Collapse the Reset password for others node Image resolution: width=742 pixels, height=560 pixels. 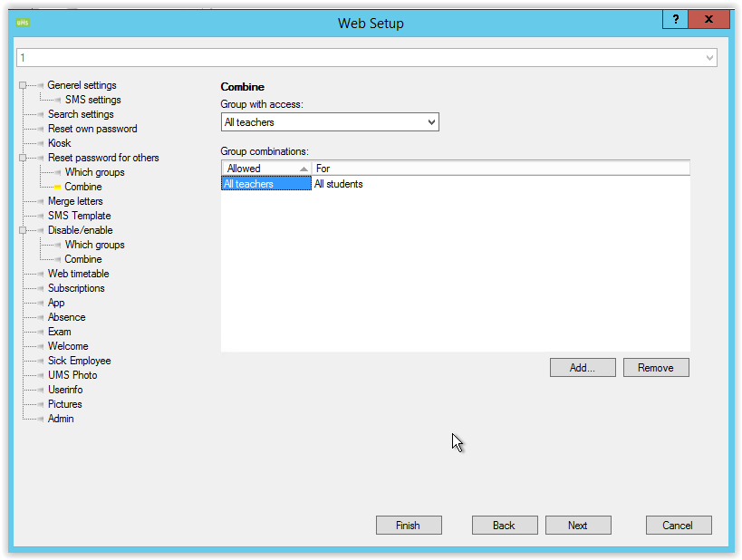(23, 159)
